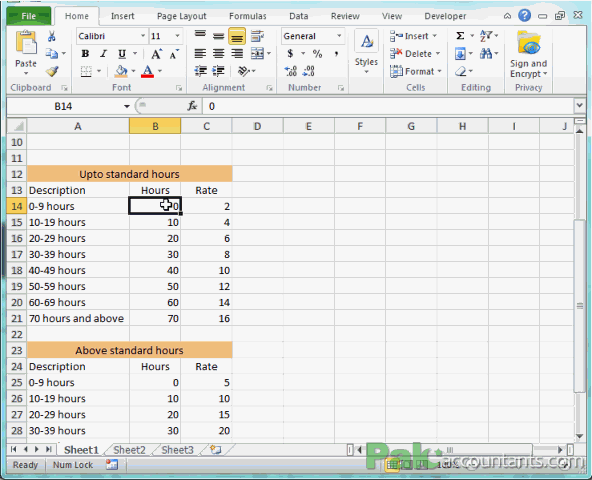Open the Font Color dropdown arrow
592x480 pixels.
coord(160,71)
